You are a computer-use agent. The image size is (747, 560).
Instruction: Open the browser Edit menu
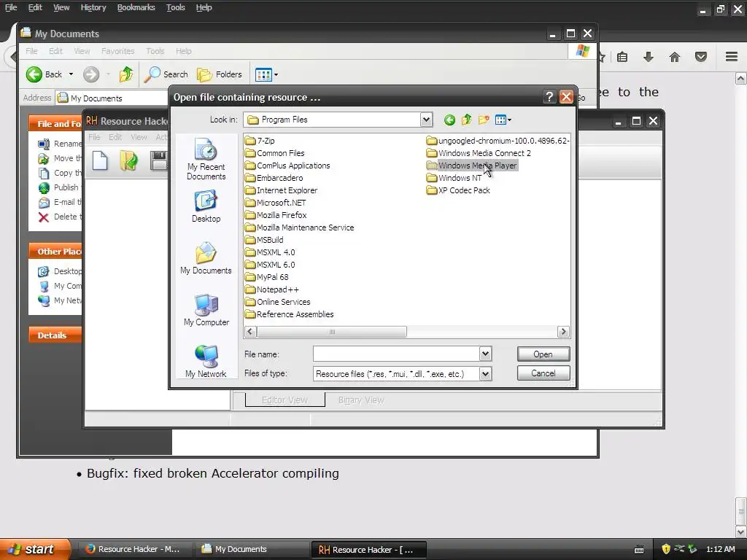35,7
